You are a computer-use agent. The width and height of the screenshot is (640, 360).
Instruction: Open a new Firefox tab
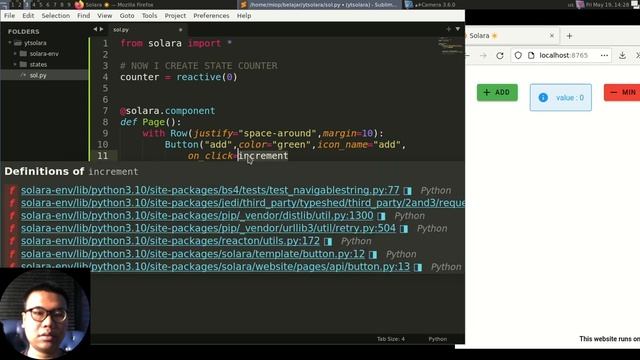click(x=569, y=36)
